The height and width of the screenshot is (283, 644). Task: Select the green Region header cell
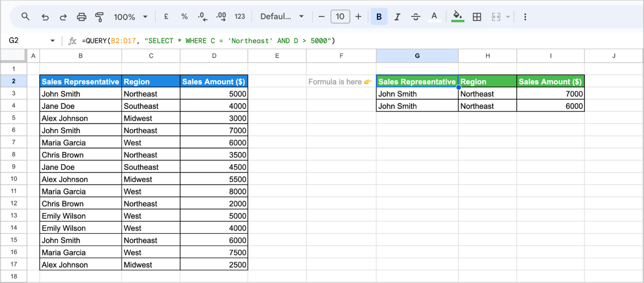coord(487,81)
